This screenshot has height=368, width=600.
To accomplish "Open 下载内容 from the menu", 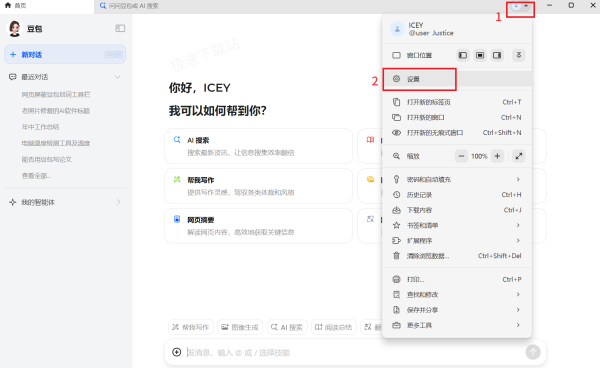I will pos(457,210).
